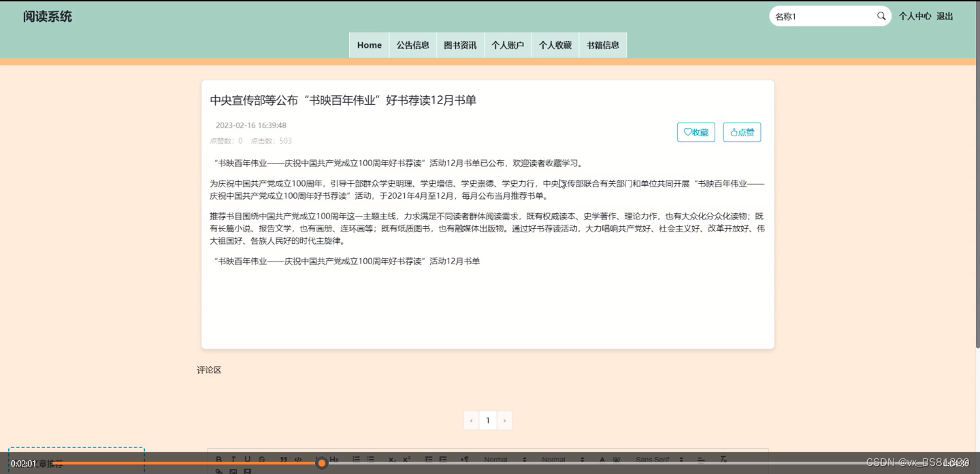Viewport: 980px width, 474px height.
Task: Insert a blockquote in the editor
Action: click(284, 460)
